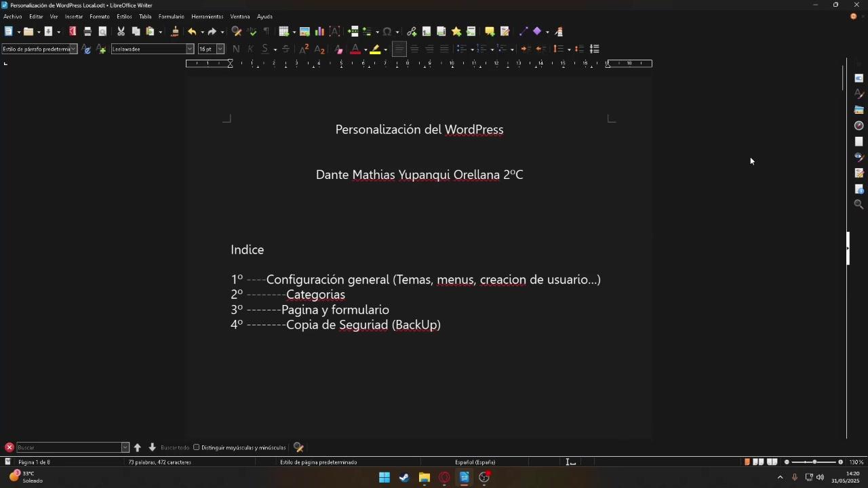Screen dimensions: 868x488
Task: Open Find and Replace dialog icon
Action: click(237, 31)
